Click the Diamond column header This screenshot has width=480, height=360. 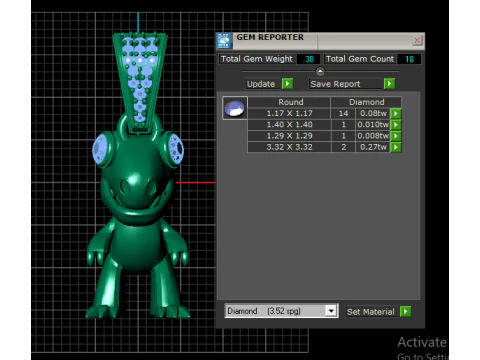click(366, 102)
